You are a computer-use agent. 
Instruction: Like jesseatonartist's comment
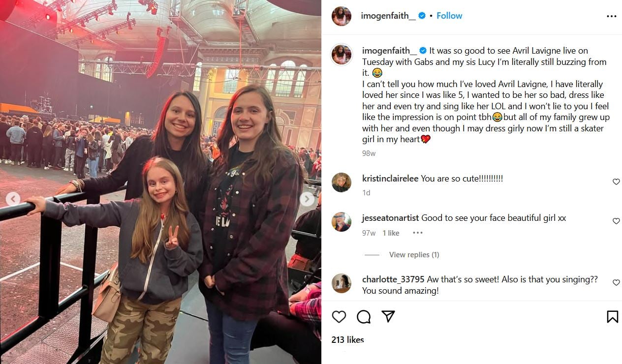[616, 221]
